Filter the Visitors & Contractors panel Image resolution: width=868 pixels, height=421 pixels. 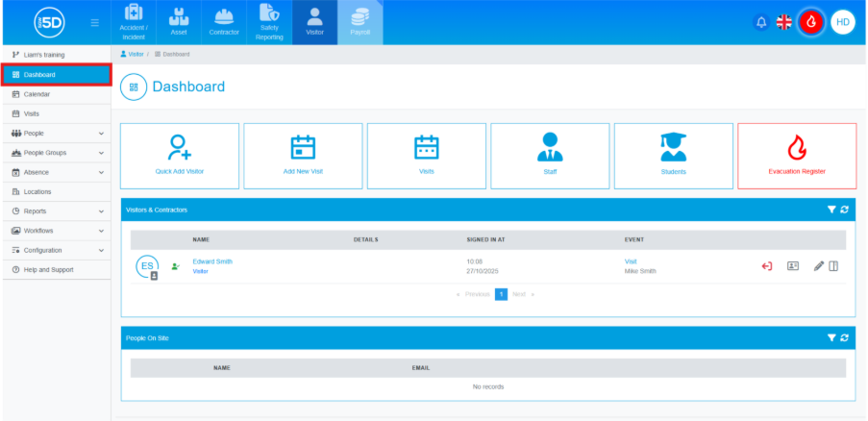(831, 210)
